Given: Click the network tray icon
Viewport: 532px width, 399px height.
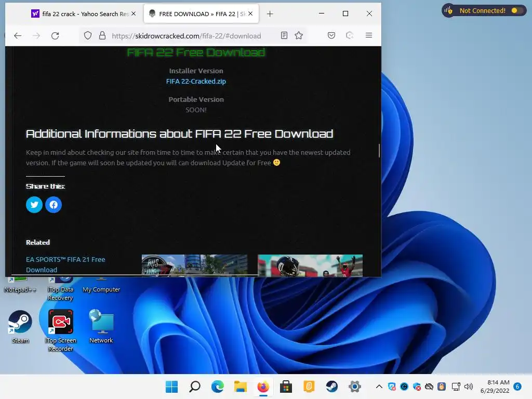Looking at the screenshot, I should (x=456, y=387).
